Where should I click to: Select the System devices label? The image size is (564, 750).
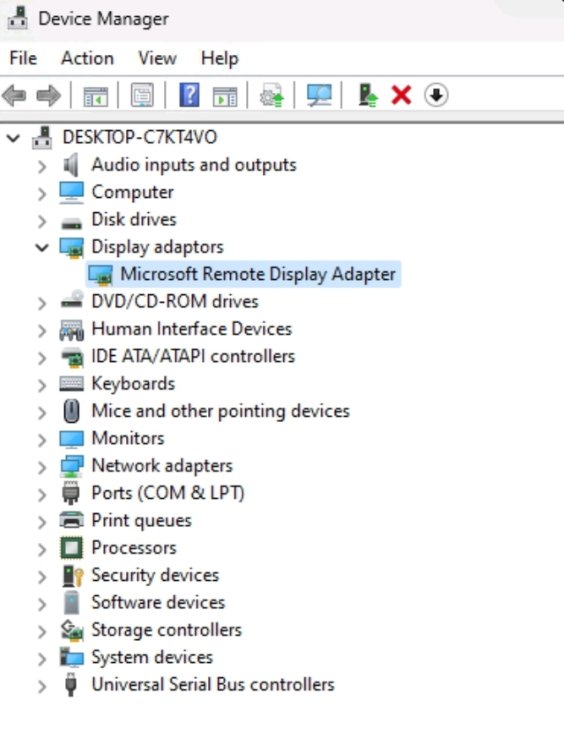152,658
